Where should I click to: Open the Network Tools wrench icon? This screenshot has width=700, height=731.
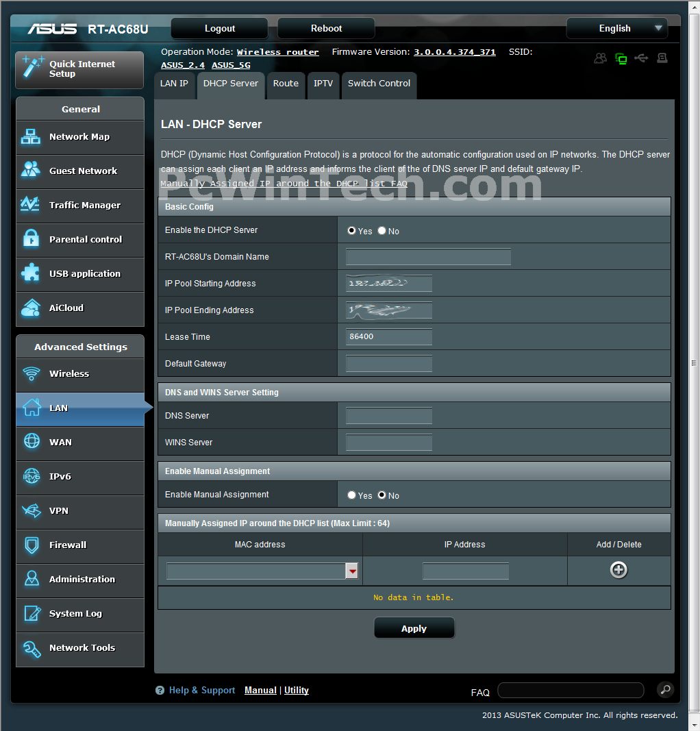(x=32, y=649)
